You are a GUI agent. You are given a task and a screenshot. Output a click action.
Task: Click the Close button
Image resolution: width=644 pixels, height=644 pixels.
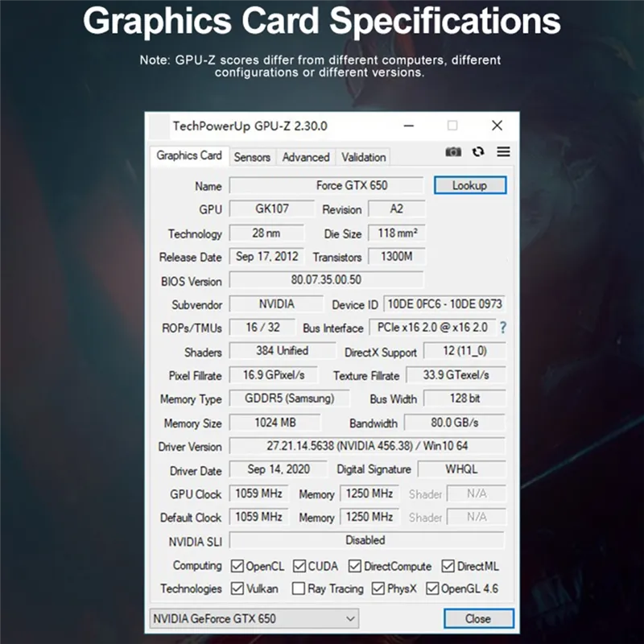point(478,618)
